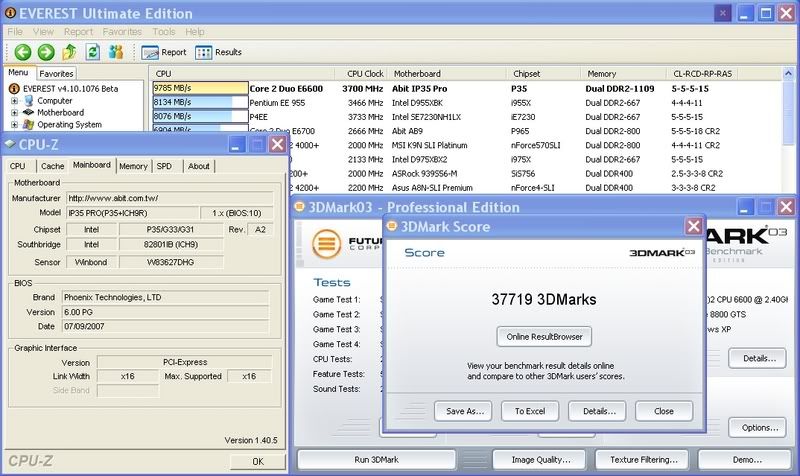Open the Help menu in EVEREST
The height and width of the screenshot is (476, 800).
point(194,32)
